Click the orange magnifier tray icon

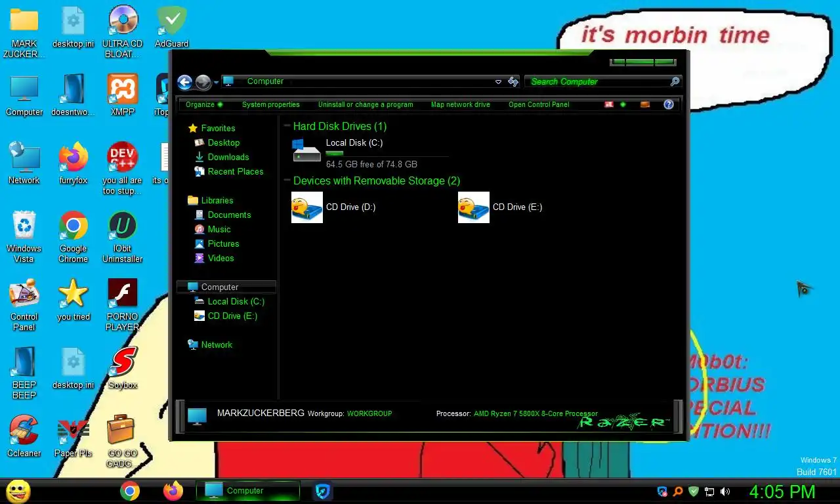coord(678,491)
